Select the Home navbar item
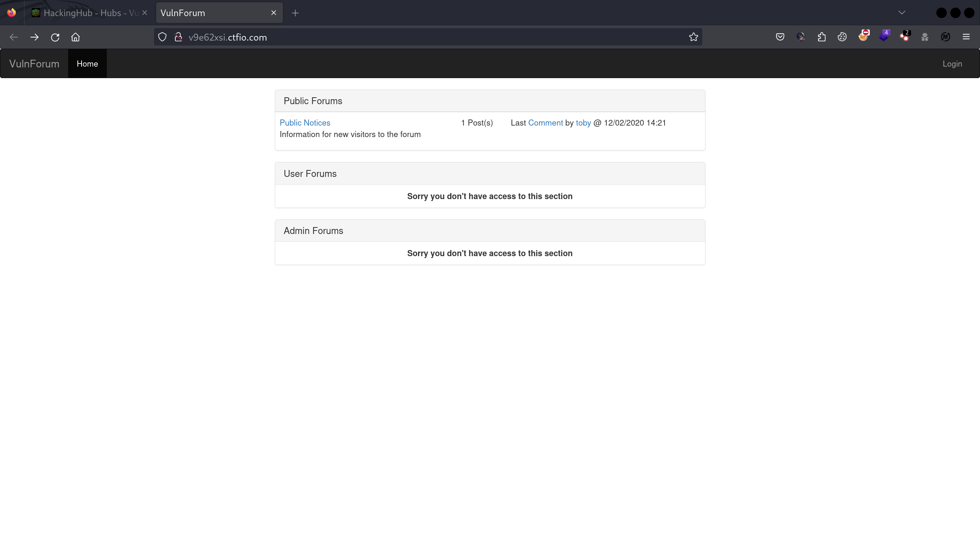 coord(87,64)
